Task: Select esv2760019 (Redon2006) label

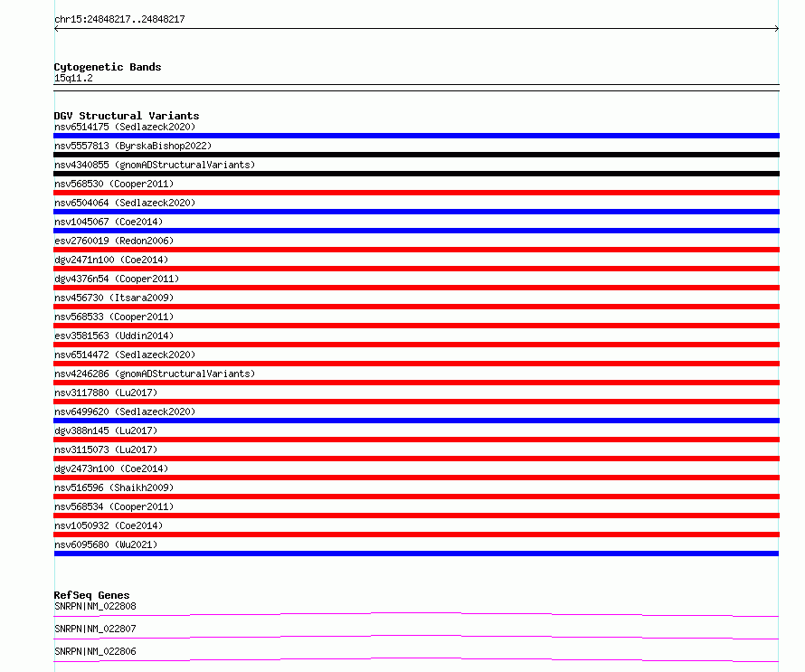Action: coord(114,241)
